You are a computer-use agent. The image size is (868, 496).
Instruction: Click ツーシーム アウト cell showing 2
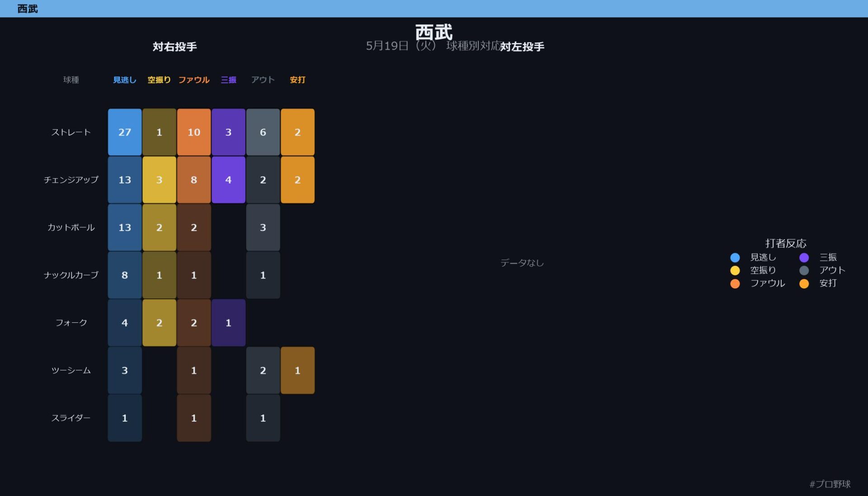pyautogui.click(x=263, y=370)
